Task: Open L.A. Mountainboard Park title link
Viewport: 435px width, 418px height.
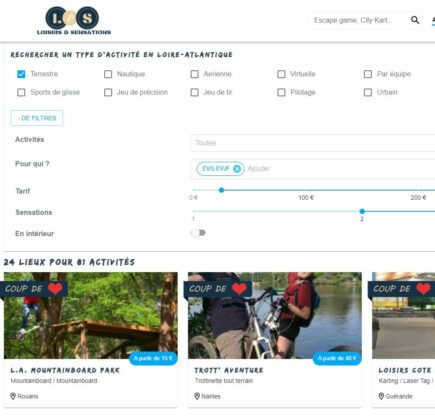Action: click(x=65, y=370)
